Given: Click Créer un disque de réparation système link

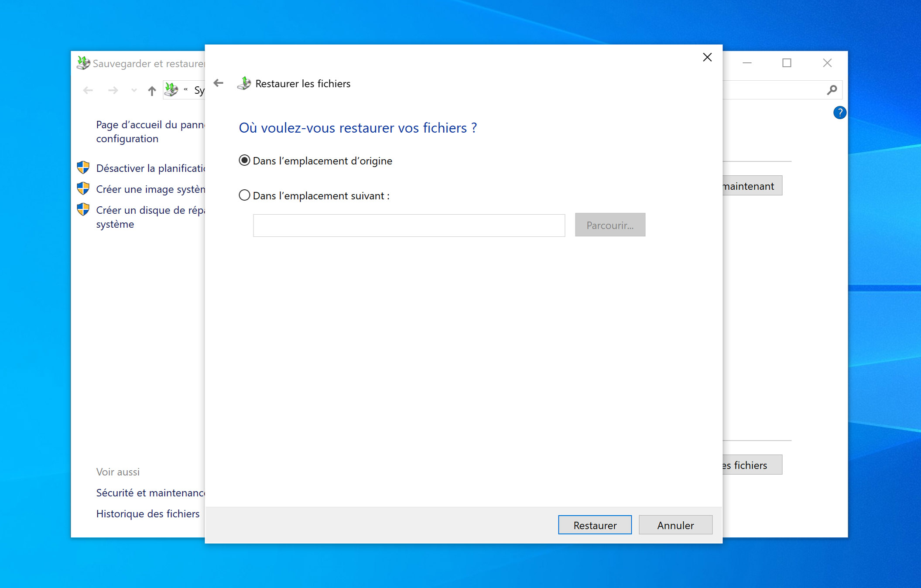Looking at the screenshot, I should 150,217.
